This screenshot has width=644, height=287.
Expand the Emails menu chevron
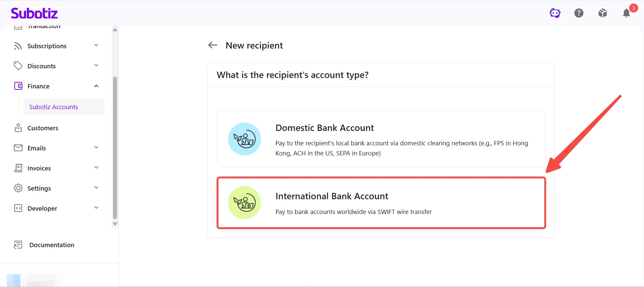tap(96, 147)
